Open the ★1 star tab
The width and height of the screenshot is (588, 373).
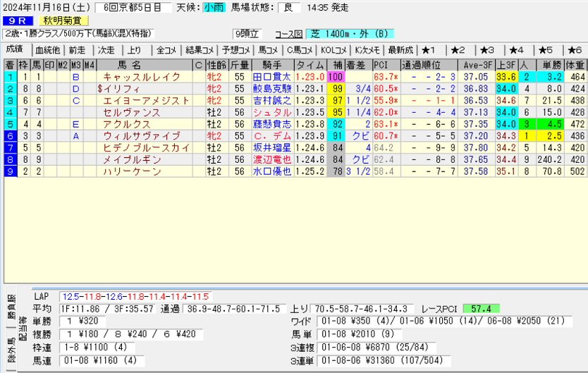[x=431, y=50]
